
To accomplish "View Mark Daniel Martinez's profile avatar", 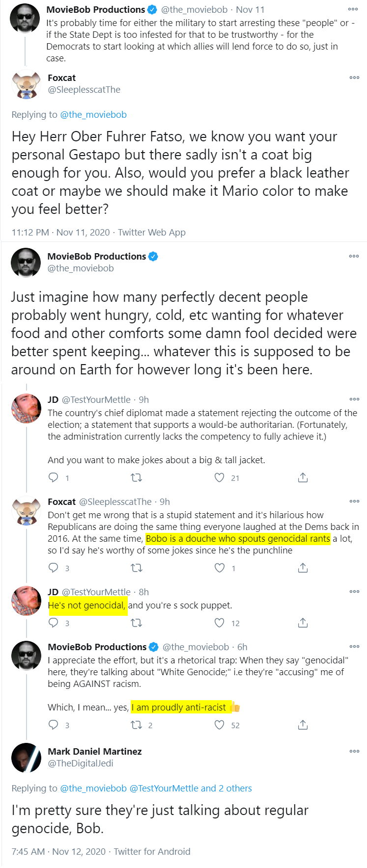I will coord(26,758).
